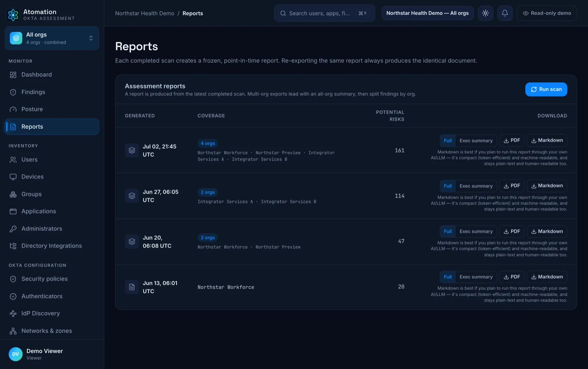The height and width of the screenshot is (369, 588).
Task: Click the Dashboard grid icon
Action: pyautogui.click(x=13, y=75)
